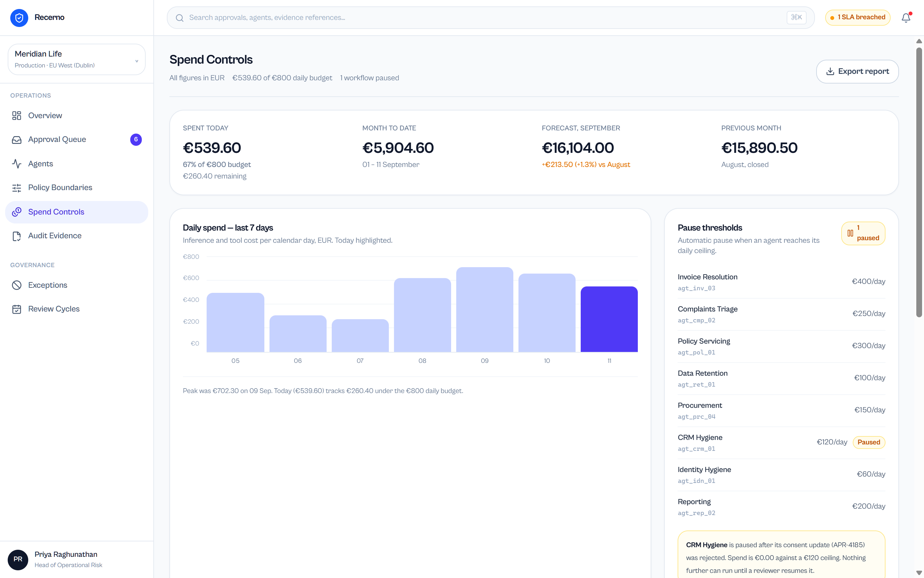Click the Agents activity icon
Screen dimensions: 924x578
click(16, 164)
